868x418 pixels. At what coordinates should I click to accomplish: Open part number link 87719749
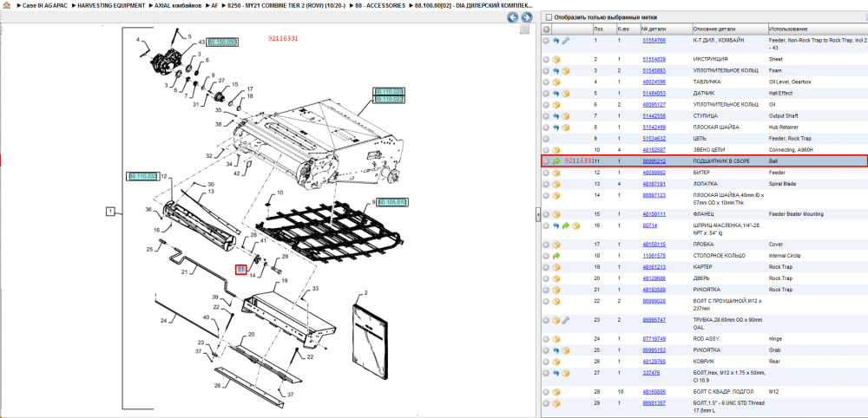click(654, 339)
